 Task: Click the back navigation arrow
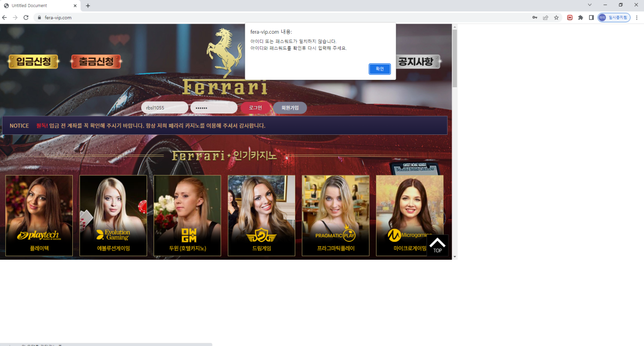[4, 17]
